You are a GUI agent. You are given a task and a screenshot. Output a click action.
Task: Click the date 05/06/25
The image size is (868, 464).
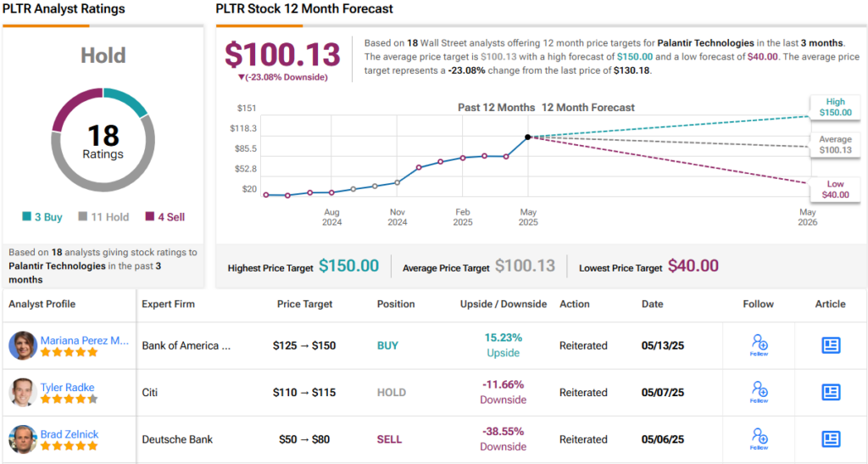663,439
